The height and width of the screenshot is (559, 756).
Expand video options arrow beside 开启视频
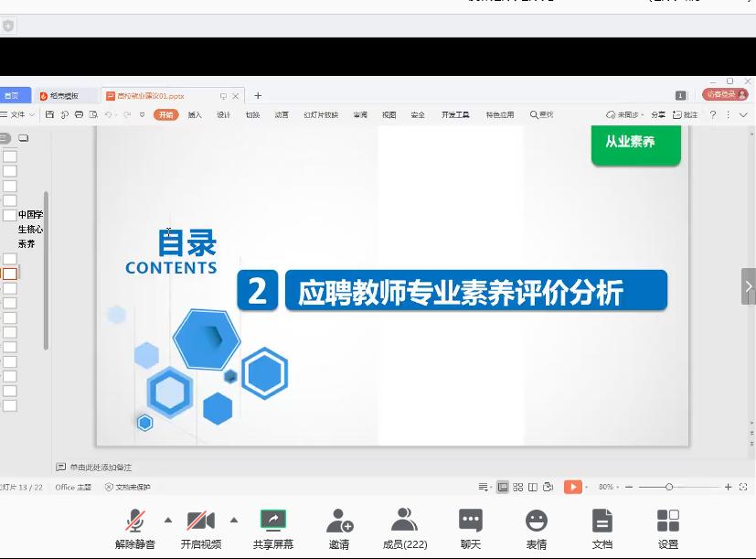234,520
